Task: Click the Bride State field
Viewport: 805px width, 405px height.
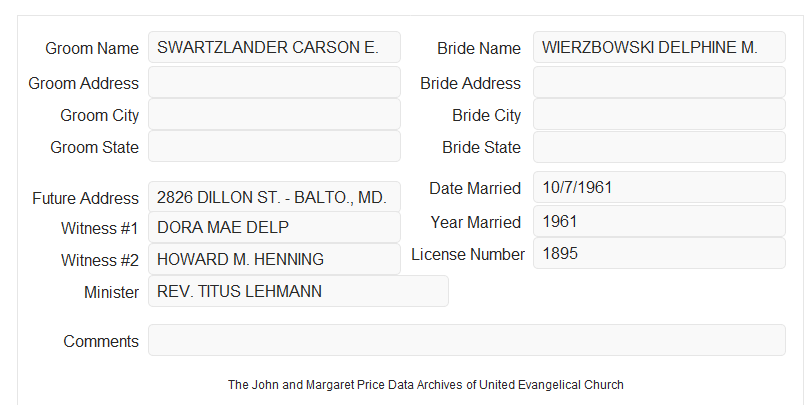Action: click(659, 147)
